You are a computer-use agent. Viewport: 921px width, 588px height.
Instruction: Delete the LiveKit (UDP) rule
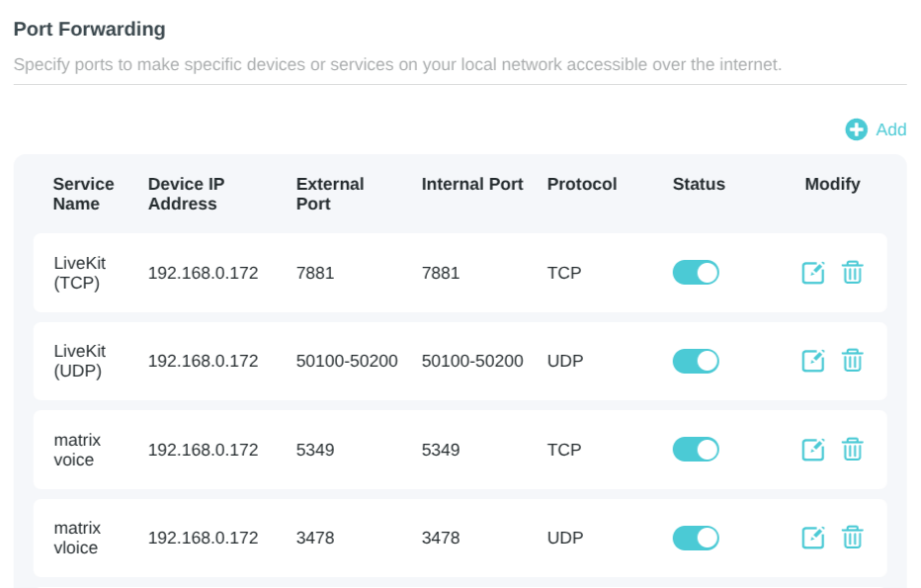tap(854, 361)
